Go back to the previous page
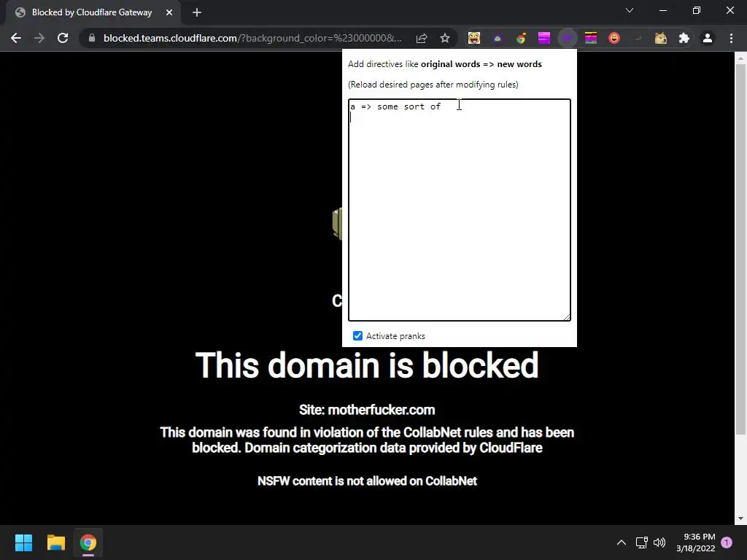Image resolution: width=747 pixels, height=560 pixels. (x=16, y=38)
